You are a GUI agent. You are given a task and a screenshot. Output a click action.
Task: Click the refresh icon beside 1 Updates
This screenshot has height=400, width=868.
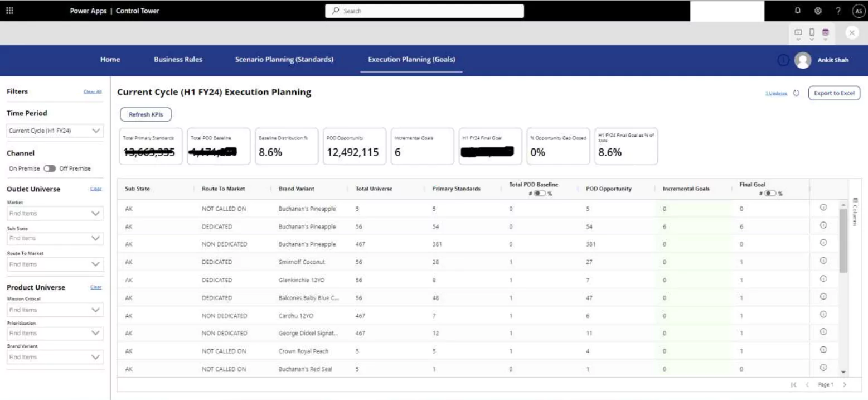pos(798,93)
